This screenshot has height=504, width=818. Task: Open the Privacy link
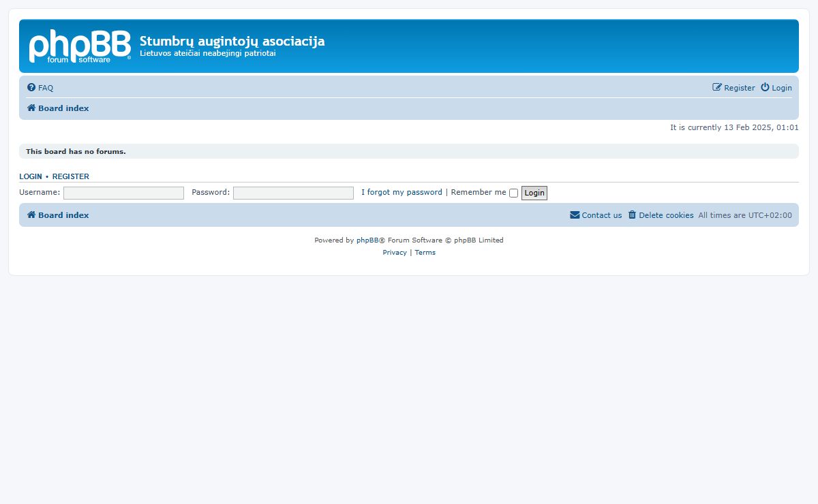(395, 253)
